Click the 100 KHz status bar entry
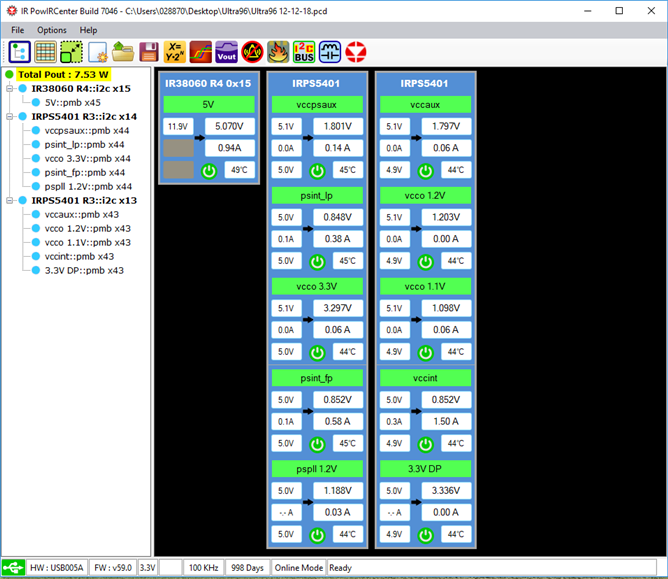Screen dimensions: 668x579 [203, 567]
